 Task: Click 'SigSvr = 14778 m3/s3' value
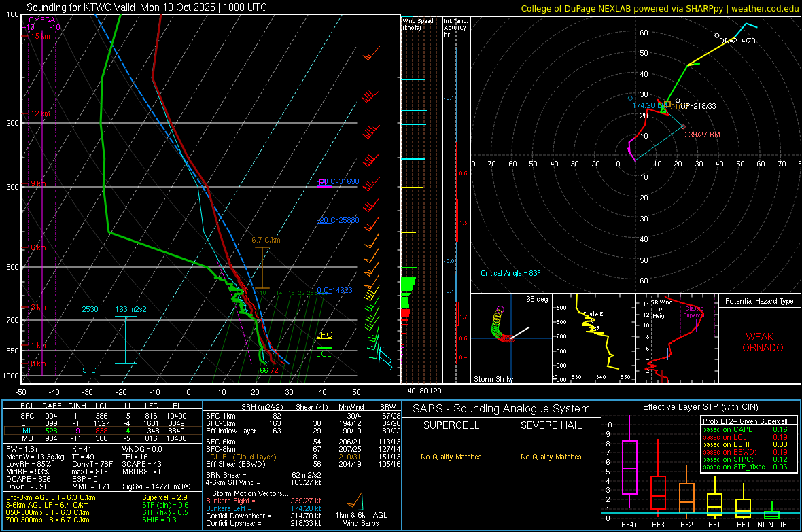(158, 486)
